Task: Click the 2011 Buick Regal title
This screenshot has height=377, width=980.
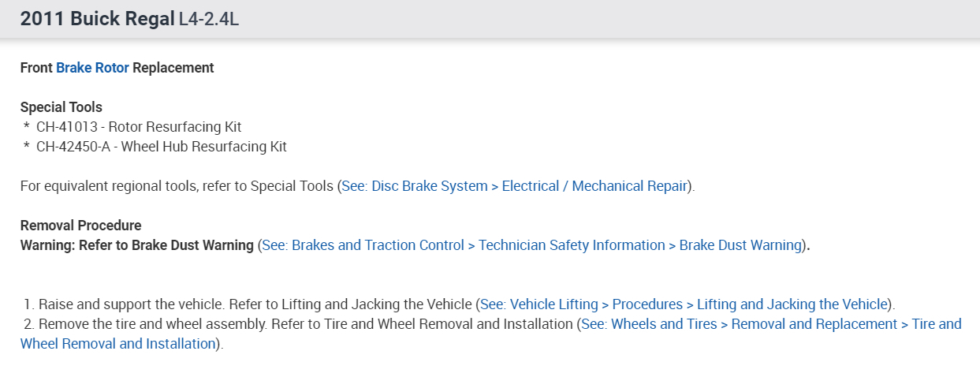Action: click(97, 19)
